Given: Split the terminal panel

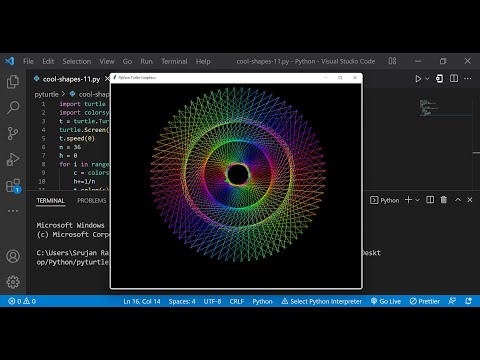Looking at the screenshot, I should click(x=430, y=200).
